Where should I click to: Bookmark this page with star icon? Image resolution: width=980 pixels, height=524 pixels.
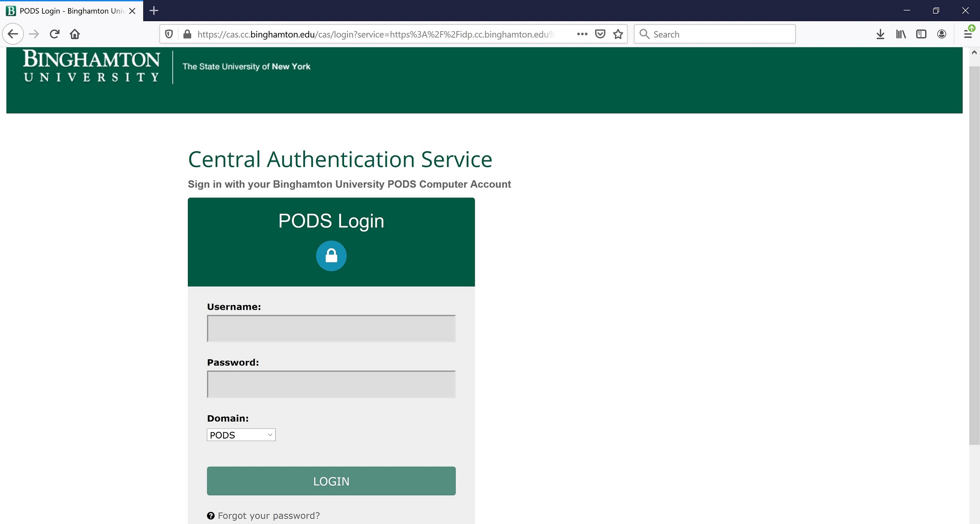click(x=618, y=34)
